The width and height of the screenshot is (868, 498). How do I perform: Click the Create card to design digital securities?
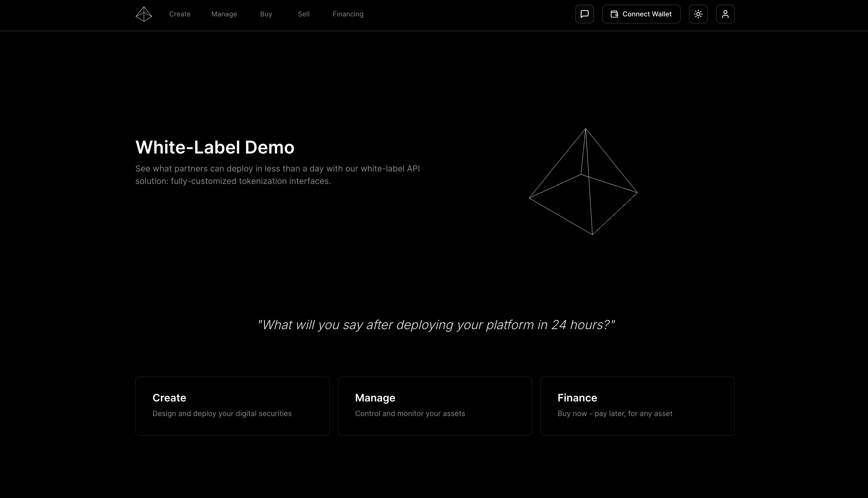(x=232, y=406)
